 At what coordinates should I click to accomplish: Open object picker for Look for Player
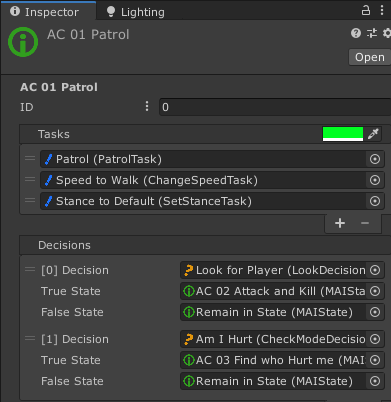point(375,270)
